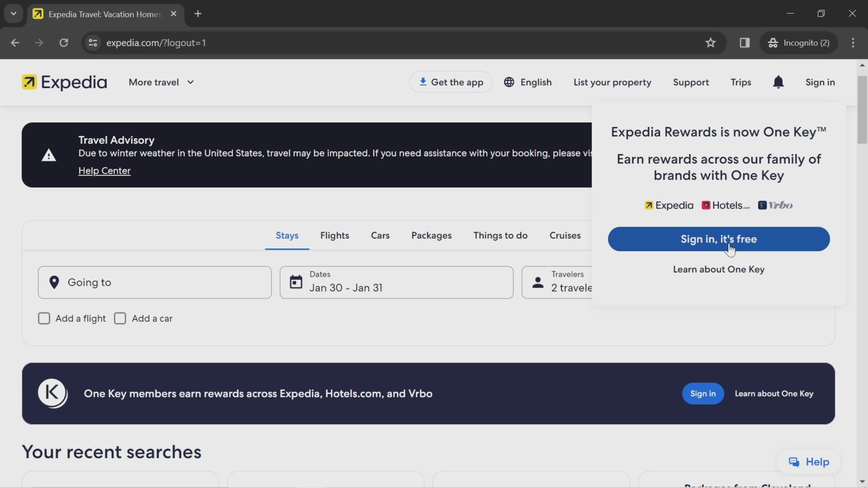Image resolution: width=868 pixels, height=488 pixels.
Task: Select the Packages tab
Action: pyautogui.click(x=431, y=235)
